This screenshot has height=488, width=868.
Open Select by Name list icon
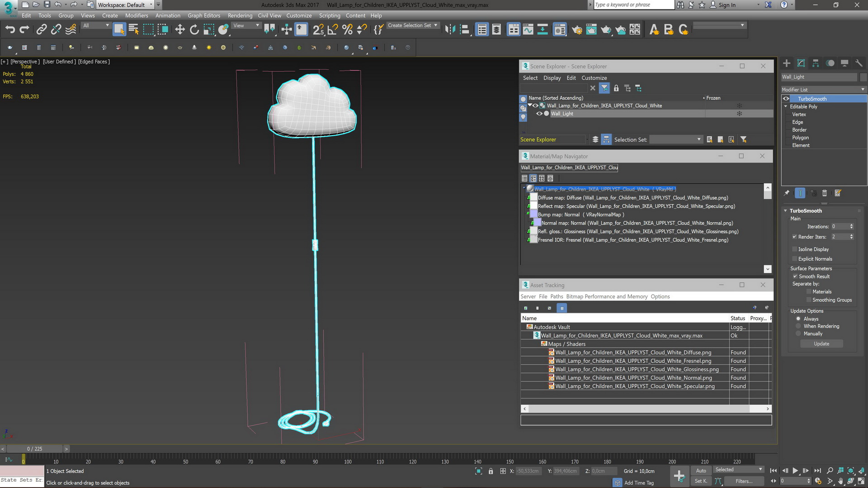click(134, 30)
